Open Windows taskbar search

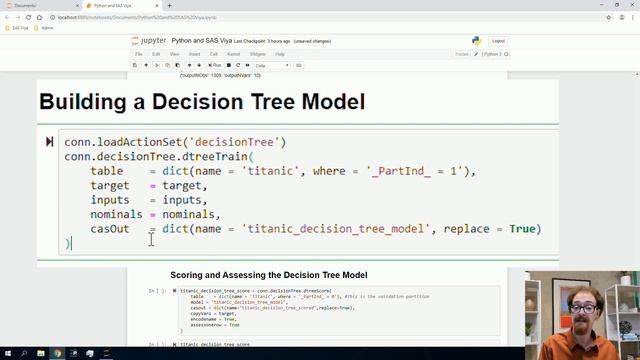pos(24,353)
